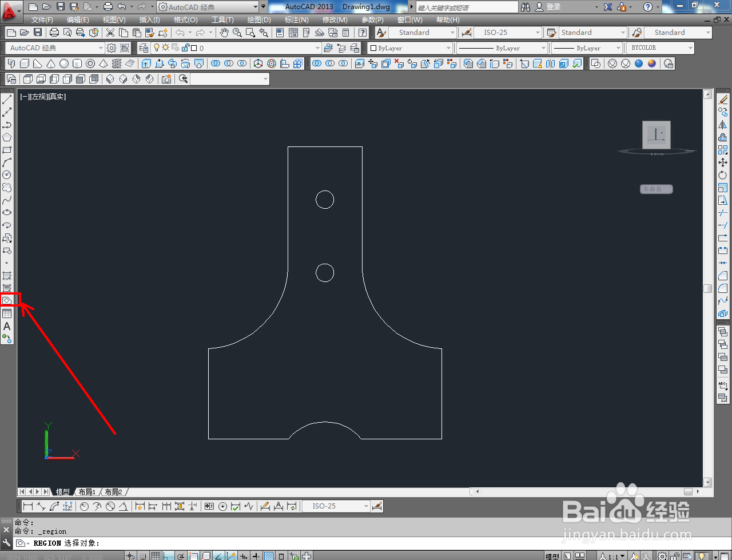This screenshot has height=560, width=732.
Task: Click the layer 0 color swatch square
Action: (194, 48)
